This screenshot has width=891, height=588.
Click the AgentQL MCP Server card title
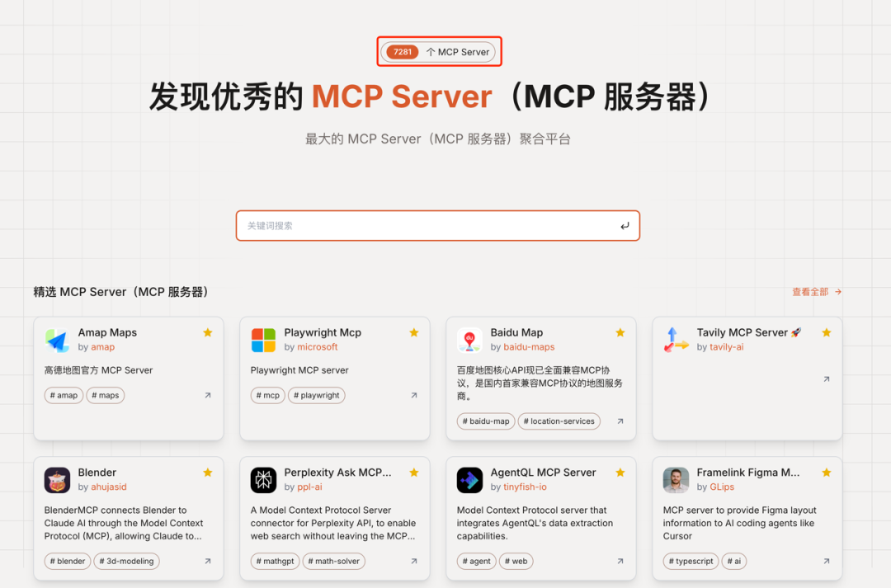pyautogui.click(x=543, y=472)
